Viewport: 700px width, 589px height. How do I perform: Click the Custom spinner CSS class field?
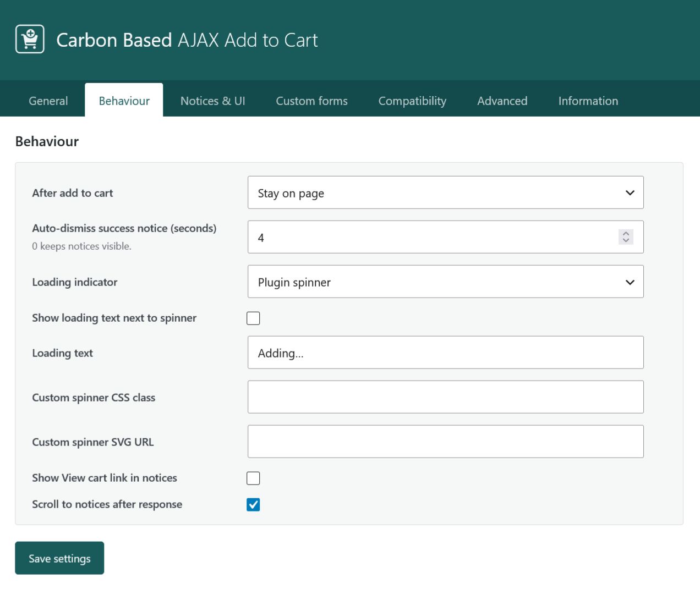click(x=445, y=397)
